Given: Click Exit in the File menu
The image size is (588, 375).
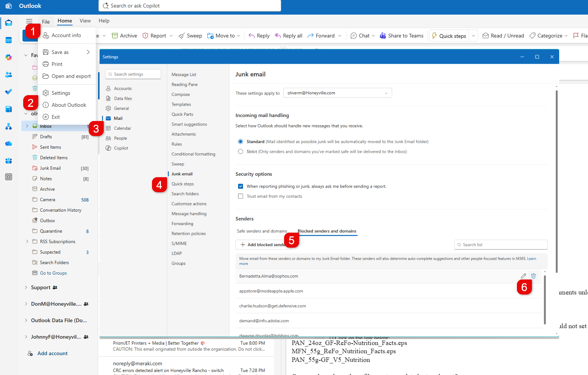Looking at the screenshot, I should coord(67,117).
